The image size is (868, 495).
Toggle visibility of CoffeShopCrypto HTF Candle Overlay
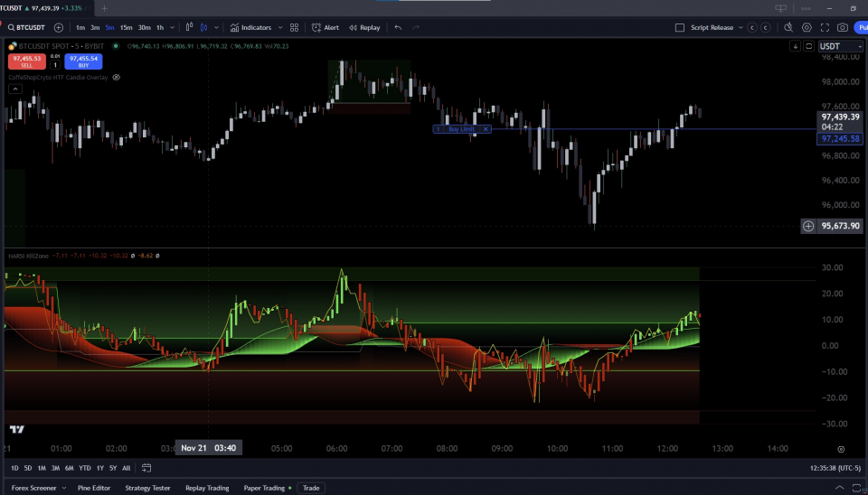coord(116,78)
